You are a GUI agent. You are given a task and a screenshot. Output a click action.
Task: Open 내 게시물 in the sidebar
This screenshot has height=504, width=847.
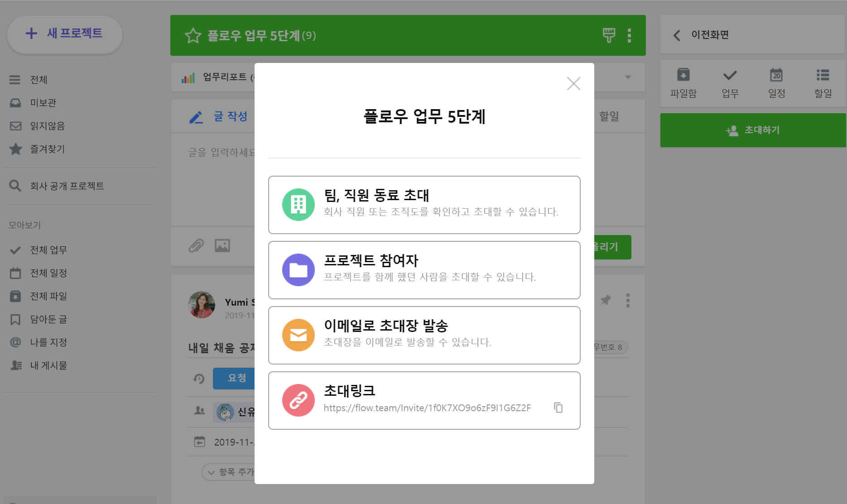coord(48,365)
